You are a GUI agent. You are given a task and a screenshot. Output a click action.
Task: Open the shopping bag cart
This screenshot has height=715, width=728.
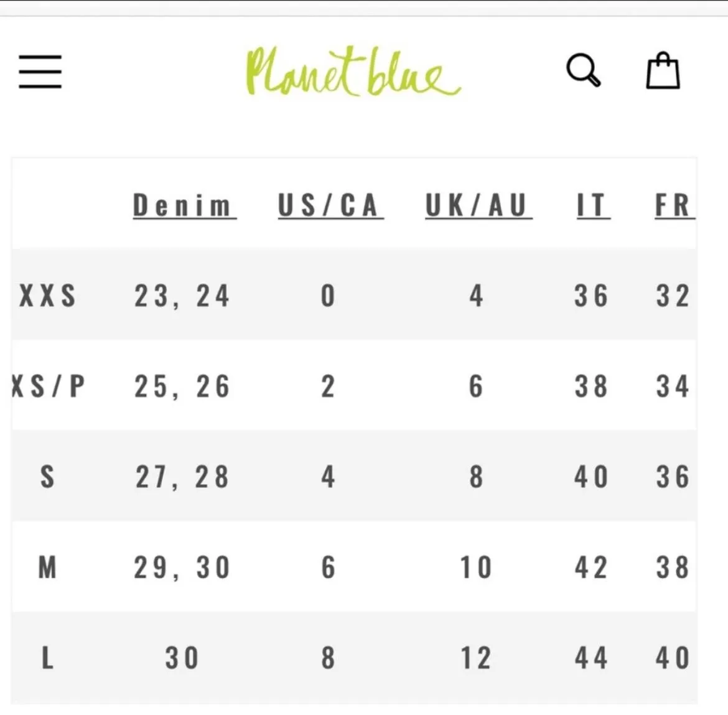point(663,70)
